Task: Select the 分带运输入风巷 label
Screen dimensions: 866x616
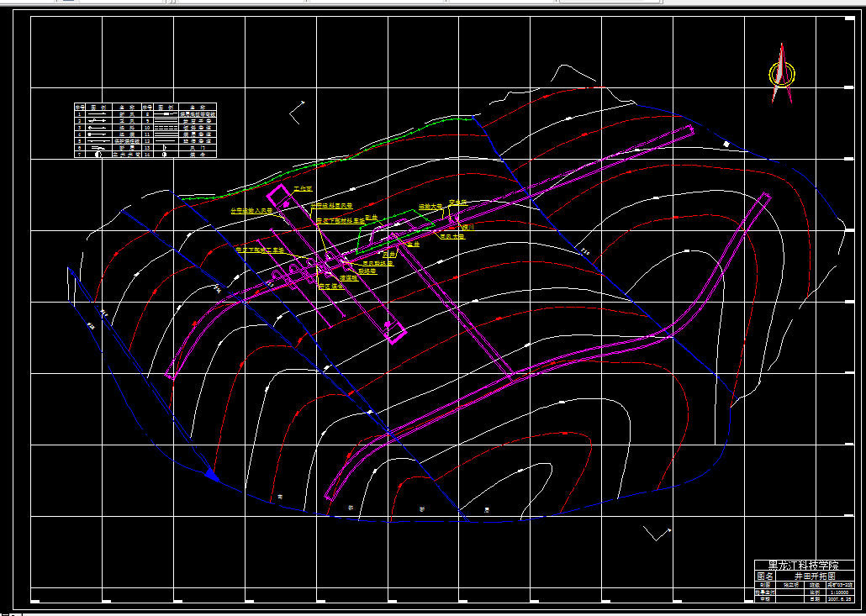Action: click(251, 211)
